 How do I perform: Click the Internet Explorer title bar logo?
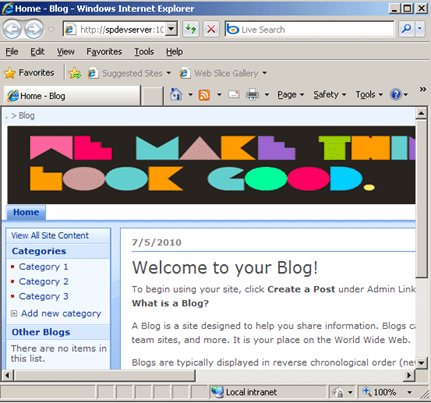pos(7,9)
